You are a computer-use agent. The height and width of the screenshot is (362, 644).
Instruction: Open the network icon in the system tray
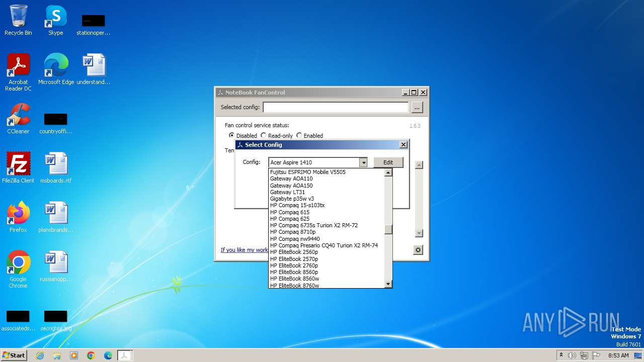pyautogui.click(x=584, y=355)
